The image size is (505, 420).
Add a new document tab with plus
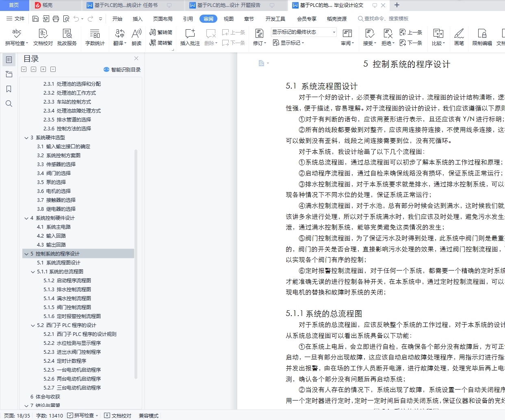(x=397, y=5)
